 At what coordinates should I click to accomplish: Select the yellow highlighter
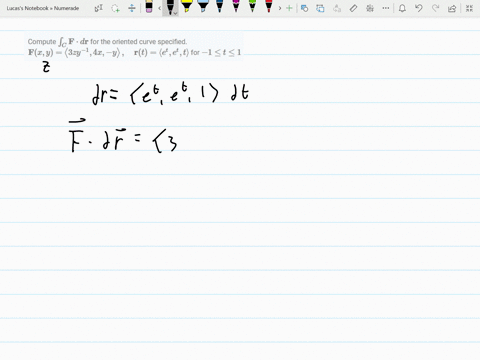tap(187, 7)
